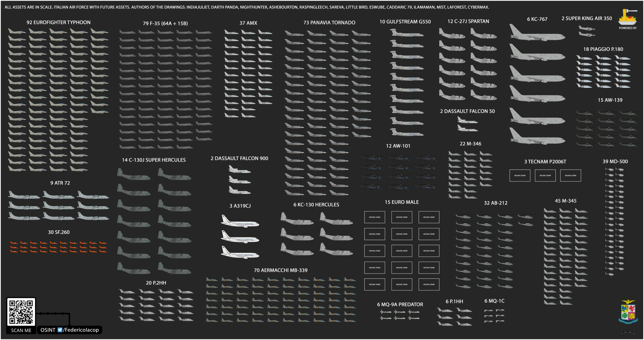Click the Twitter bird icon beside /Federicolacop

click(x=60, y=330)
